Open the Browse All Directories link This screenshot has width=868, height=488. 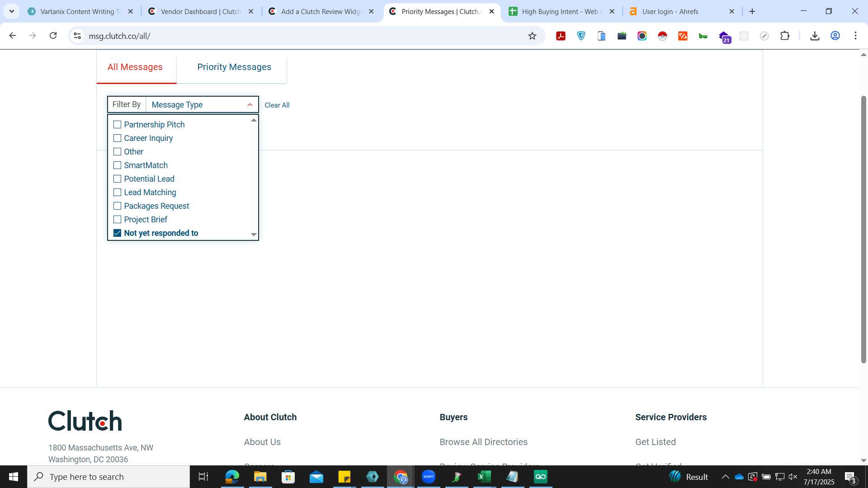[x=483, y=442]
